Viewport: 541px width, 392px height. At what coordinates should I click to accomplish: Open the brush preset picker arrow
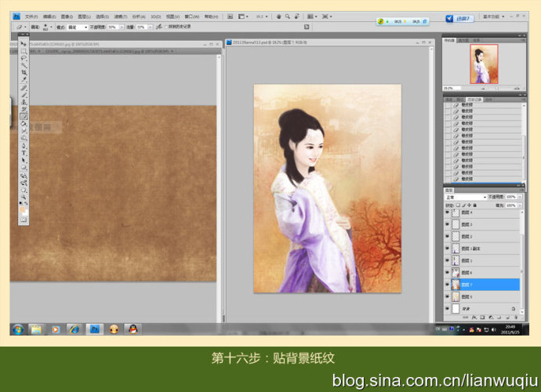52,27
